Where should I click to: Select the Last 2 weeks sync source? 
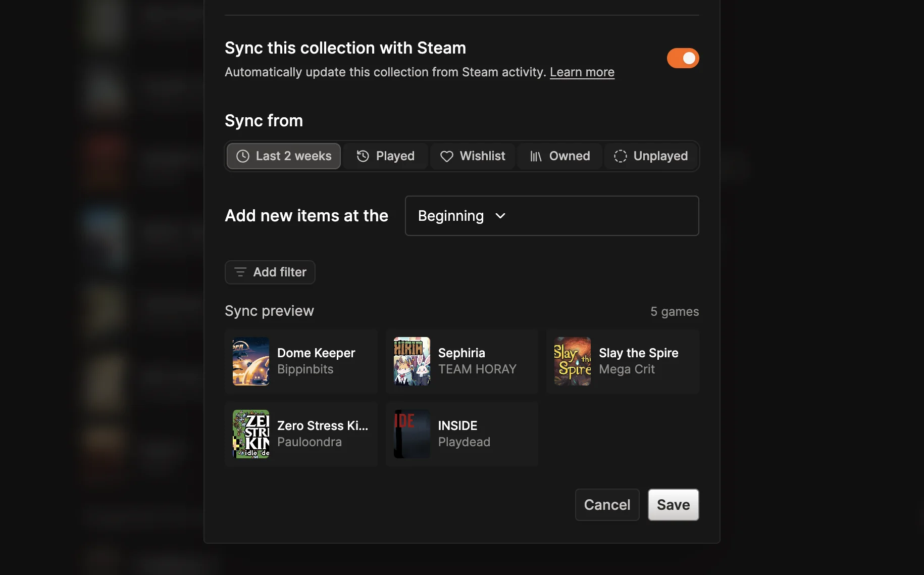pyautogui.click(x=283, y=156)
